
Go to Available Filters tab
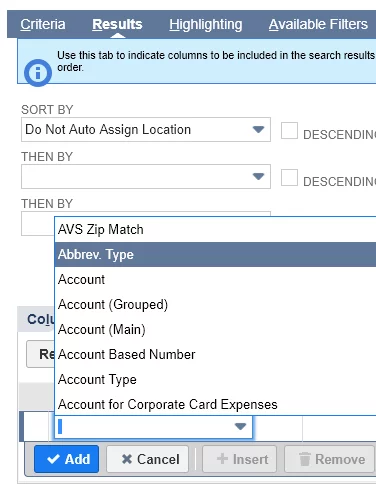[318, 24]
